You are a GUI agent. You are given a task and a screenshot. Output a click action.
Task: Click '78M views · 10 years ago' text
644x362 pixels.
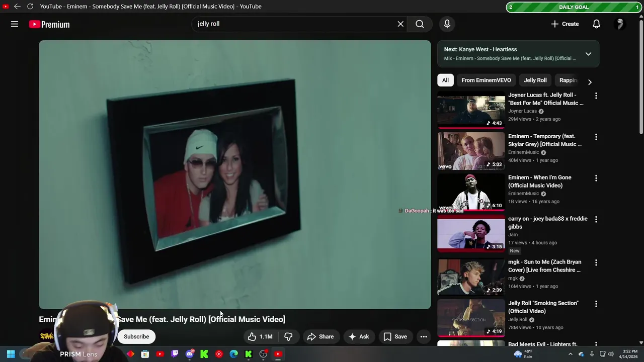click(x=535, y=328)
